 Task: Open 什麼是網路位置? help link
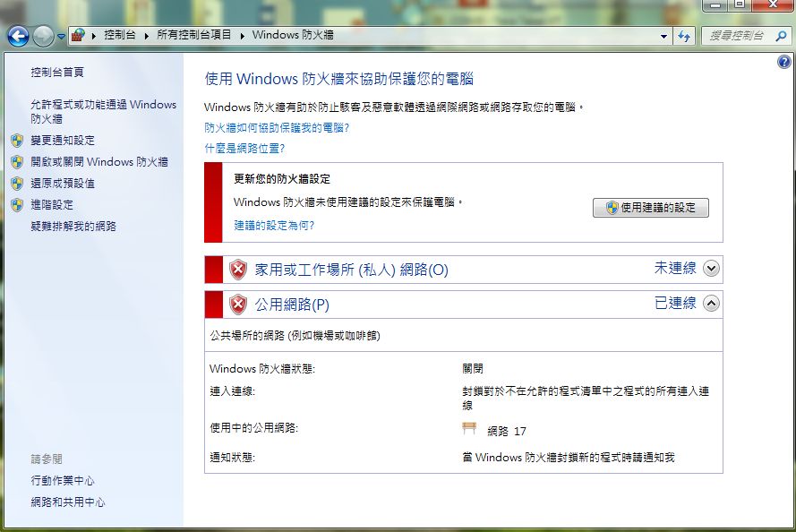(x=244, y=149)
